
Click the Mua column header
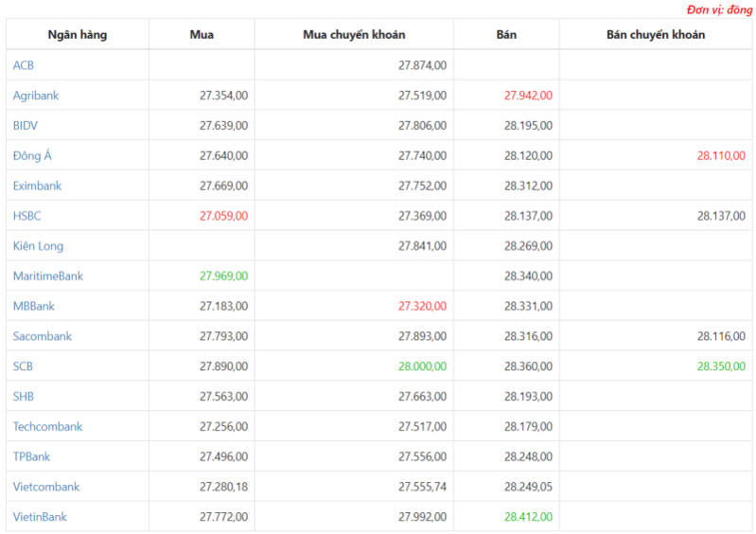click(x=202, y=35)
